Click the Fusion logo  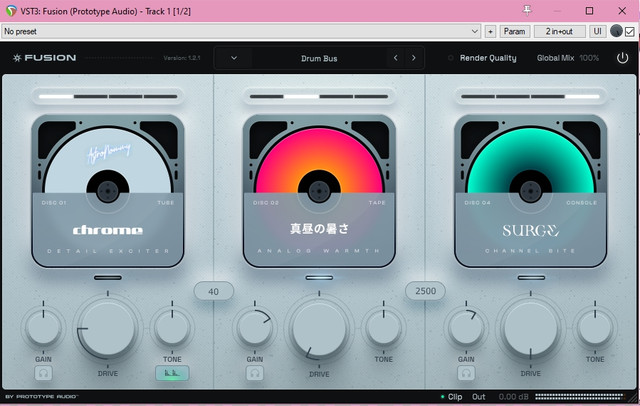44,58
